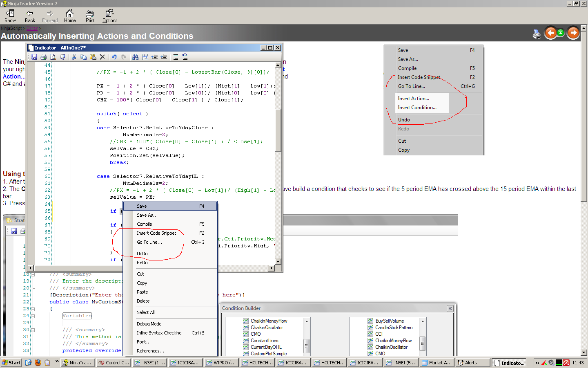The image size is (588, 368).
Task: Open Market Analyzer from the taskbar
Action: click(x=437, y=363)
